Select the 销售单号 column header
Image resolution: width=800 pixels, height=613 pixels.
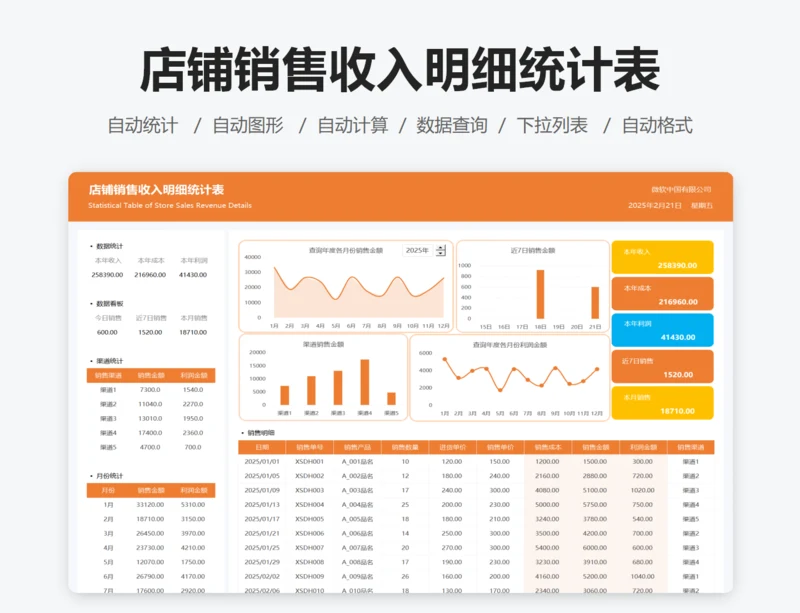tap(309, 447)
